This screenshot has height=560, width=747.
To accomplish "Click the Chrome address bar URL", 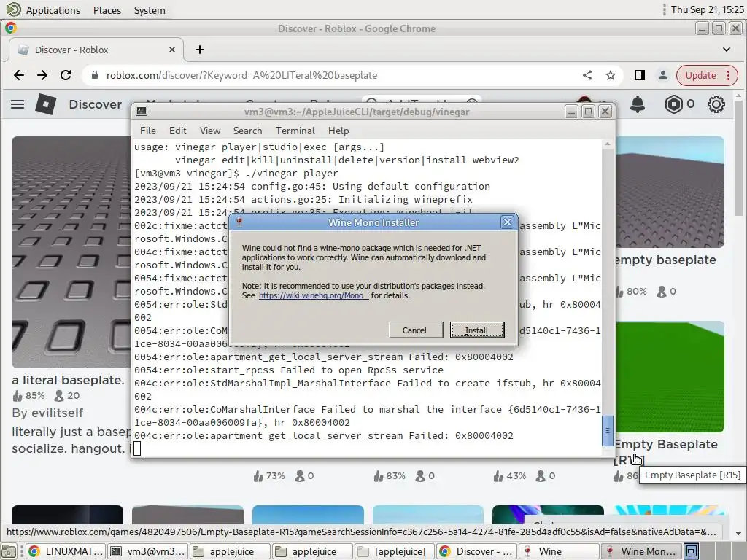I will tap(241, 75).
